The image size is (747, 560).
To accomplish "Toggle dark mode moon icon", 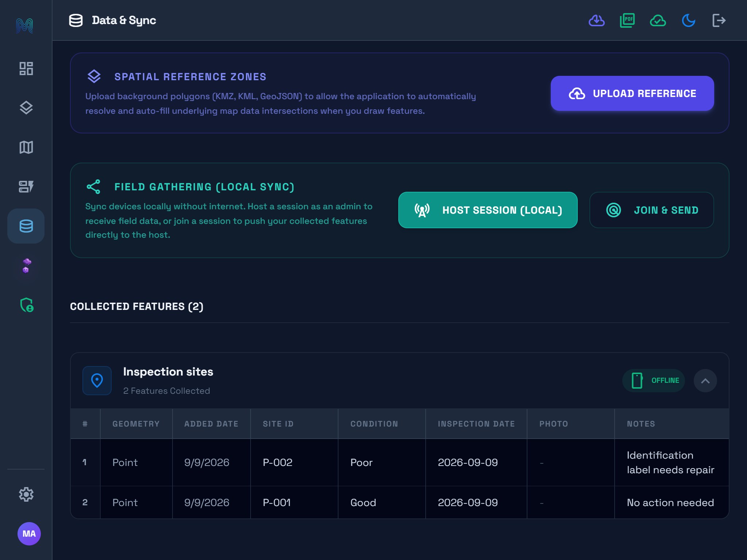I will tap(689, 20).
